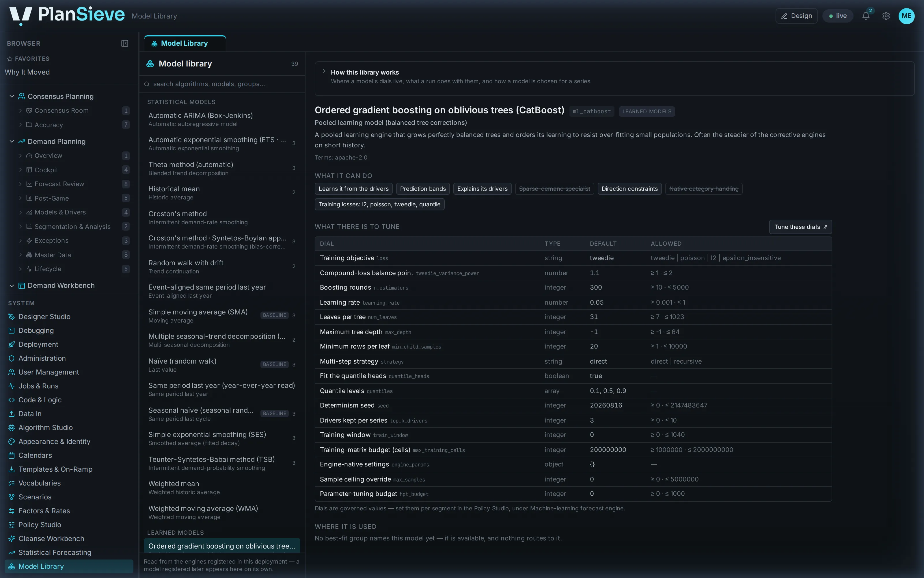Select the Theta method (automatic) model

(222, 168)
